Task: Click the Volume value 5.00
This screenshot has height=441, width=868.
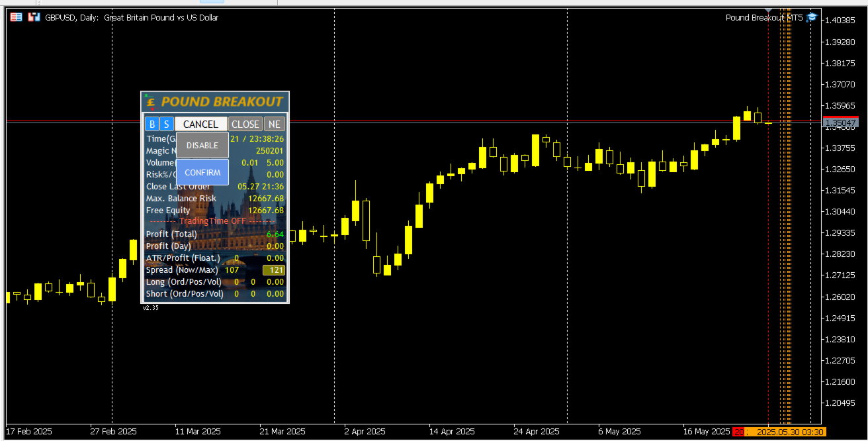Action: coord(275,163)
